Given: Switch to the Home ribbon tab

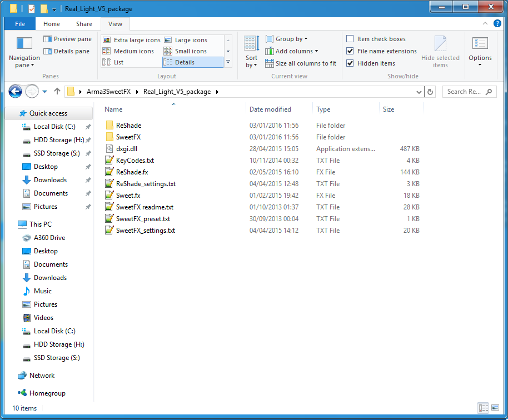Looking at the screenshot, I should click(x=52, y=24).
